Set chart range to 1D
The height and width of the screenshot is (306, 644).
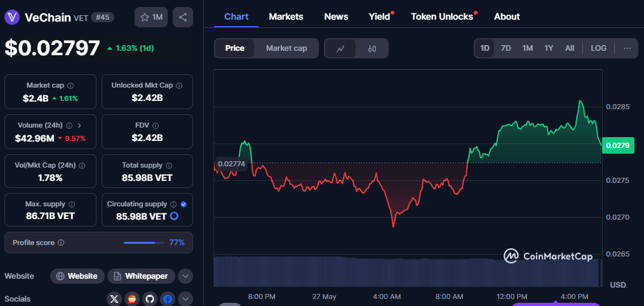pyautogui.click(x=485, y=48)
